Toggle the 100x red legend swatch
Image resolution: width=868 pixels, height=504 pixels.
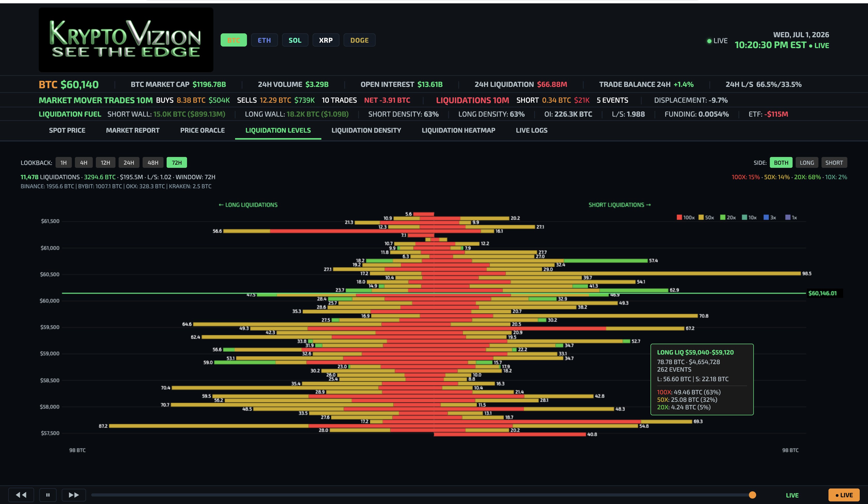pos(679,217)
